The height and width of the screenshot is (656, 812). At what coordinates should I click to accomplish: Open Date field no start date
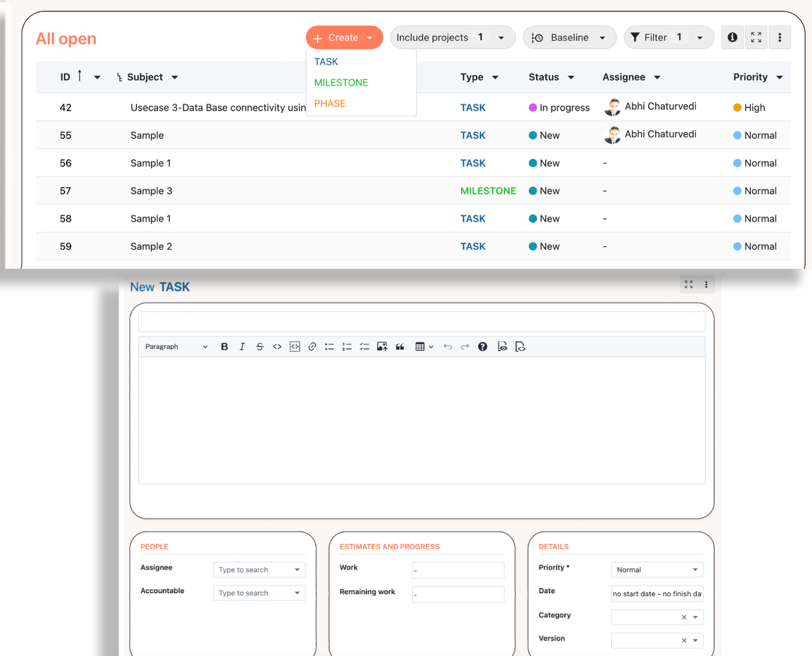657,594
